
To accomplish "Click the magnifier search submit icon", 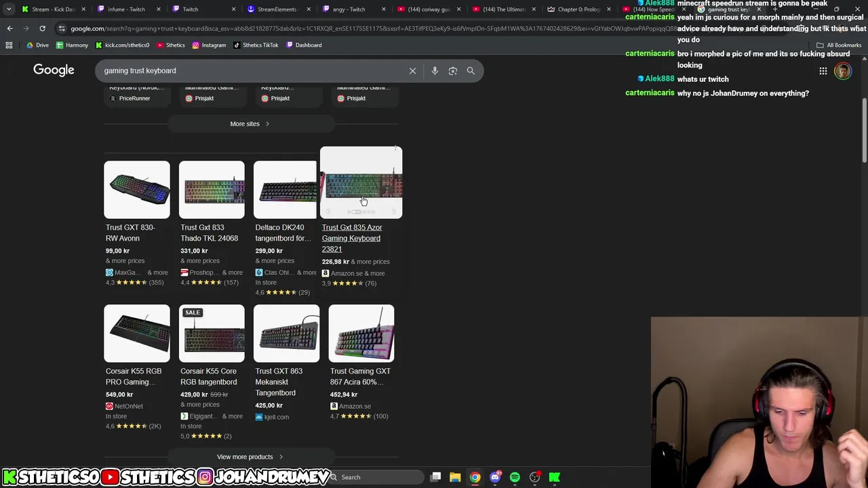I will (471, 70).
